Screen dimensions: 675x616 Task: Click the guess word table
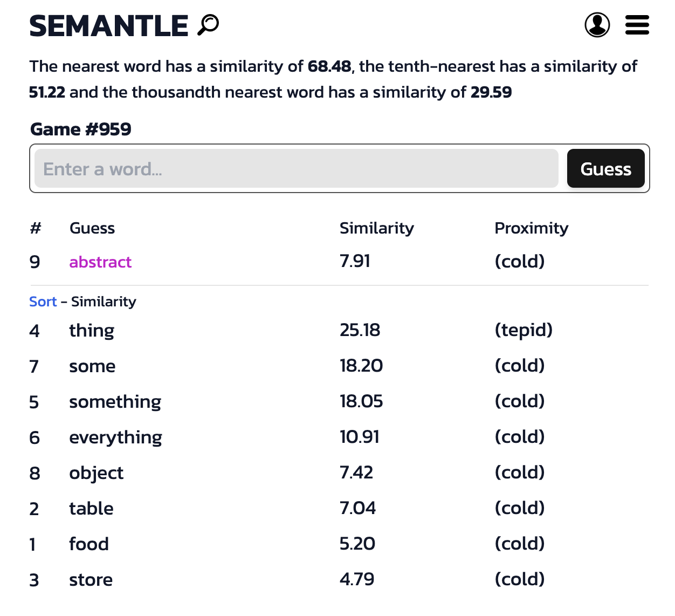pos(91,508)
